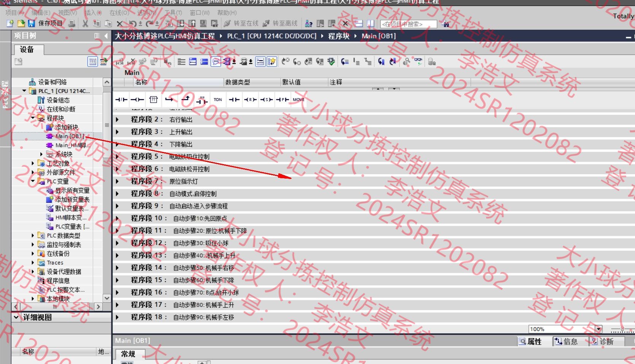Click the accessible devices icon with question mark
Image resolution: width=635 pixels, height=364 pixels.
[x=309, y=24]
